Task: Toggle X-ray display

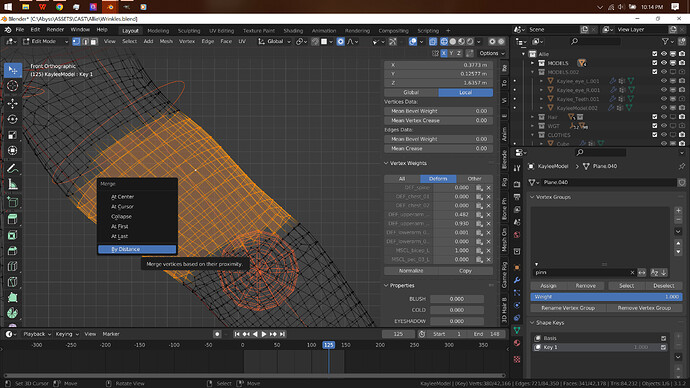Action: click(x=433, y=41)
